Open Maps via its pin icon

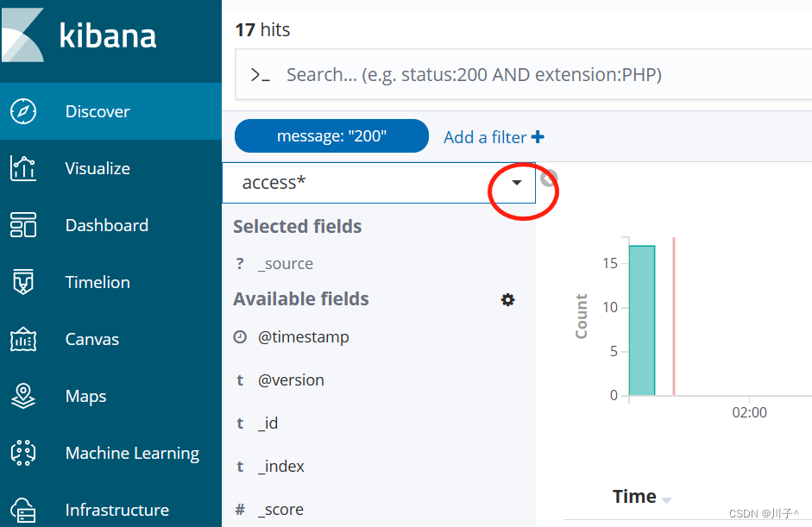(x=23, y=396)
